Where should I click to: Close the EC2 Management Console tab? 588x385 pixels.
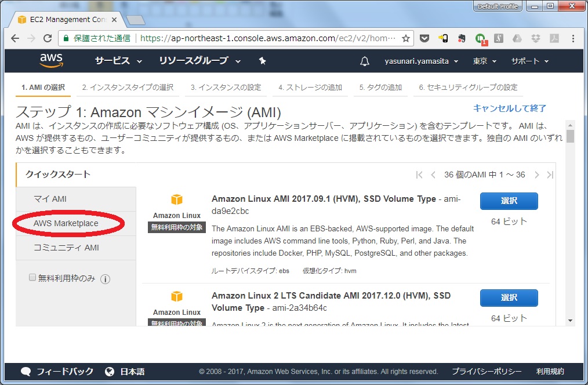(114, 20)
